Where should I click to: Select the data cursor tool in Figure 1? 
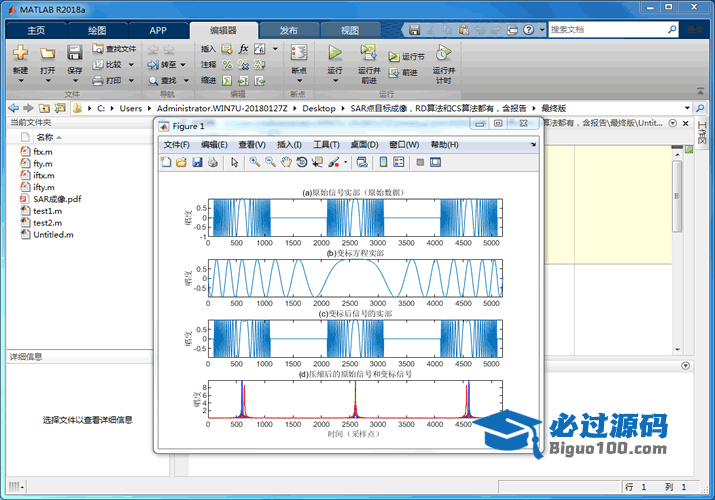[x=317, y=162]
